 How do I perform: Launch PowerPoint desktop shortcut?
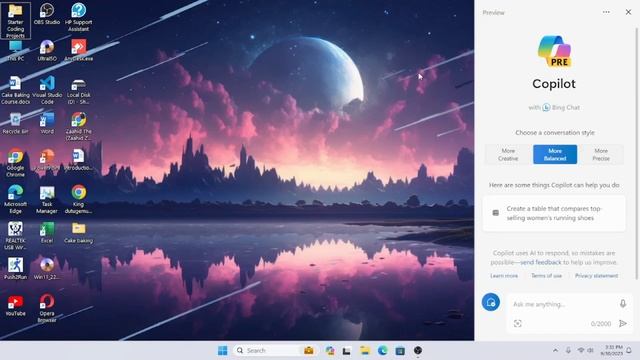coord(47,160)
